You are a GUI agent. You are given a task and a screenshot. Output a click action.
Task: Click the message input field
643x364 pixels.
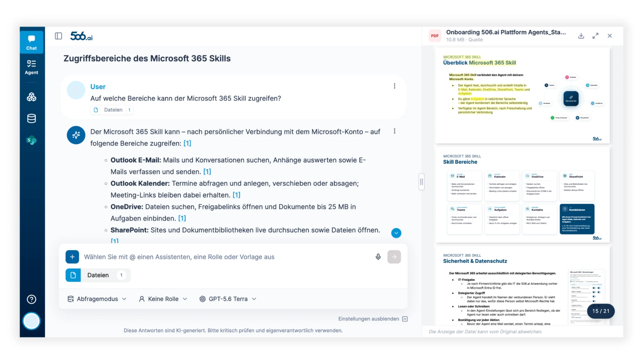tap(227, 257)
